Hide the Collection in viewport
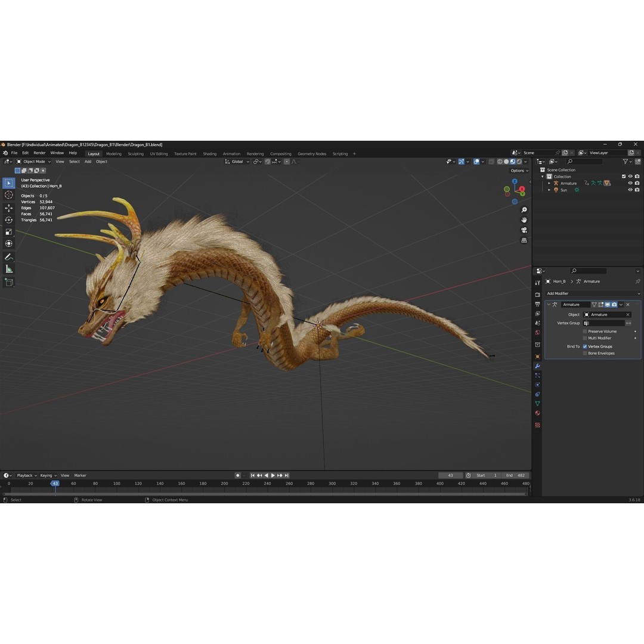This screenshot has height=644, width=644. click(x=630, y=177)
